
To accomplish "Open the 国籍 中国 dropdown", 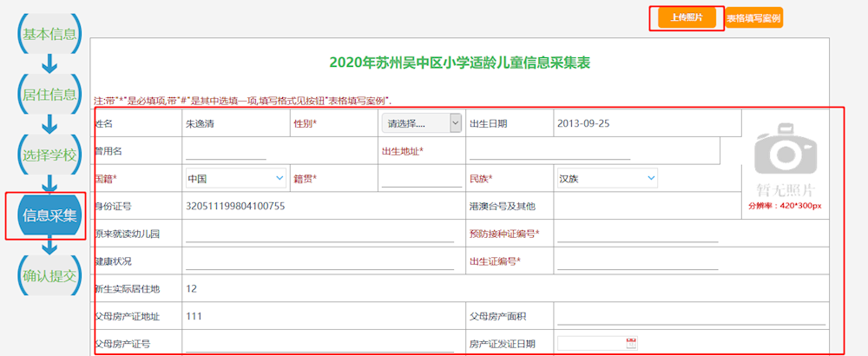I will 236,178.
